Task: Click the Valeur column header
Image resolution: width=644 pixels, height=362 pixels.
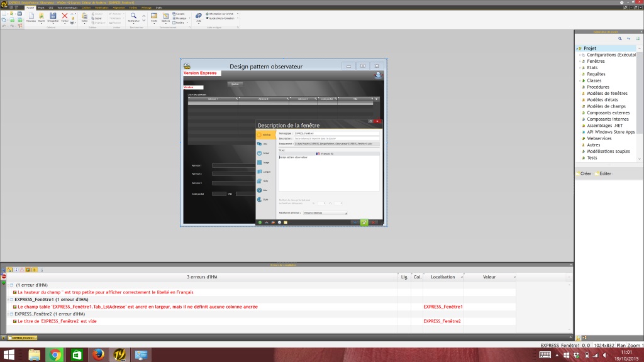Action: (x=489, y=277)
